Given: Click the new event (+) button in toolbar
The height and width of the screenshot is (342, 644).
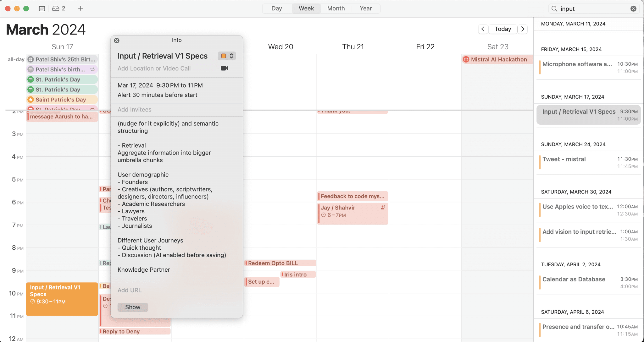Looking at the screenshot, I should coord(80,8).
